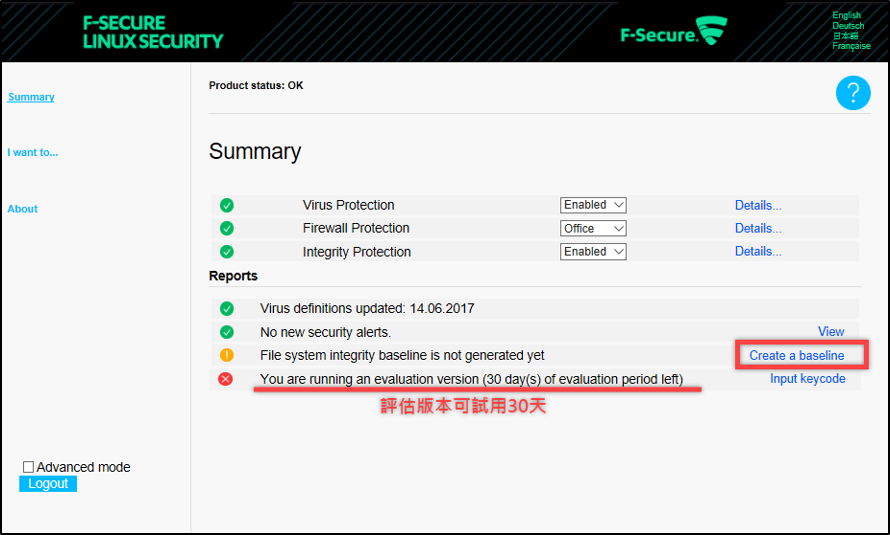This screenshot has width=890, height=535.
Task: Switch language to Deutsch
Action: click(x=847, y=26)
